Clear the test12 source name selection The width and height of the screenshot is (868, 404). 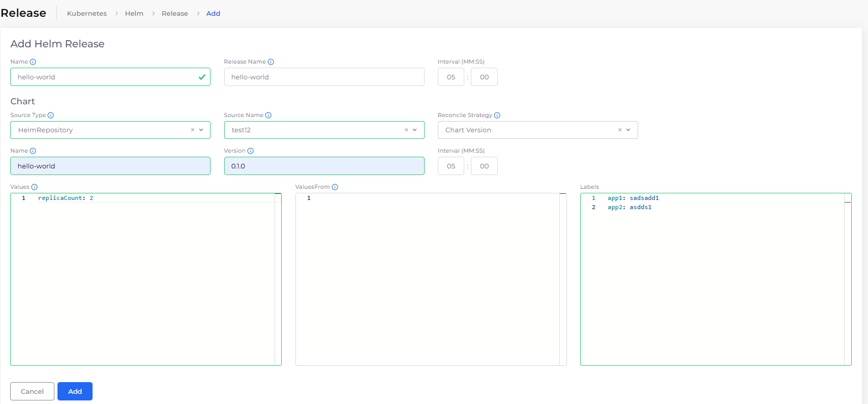tap(406, 130)
